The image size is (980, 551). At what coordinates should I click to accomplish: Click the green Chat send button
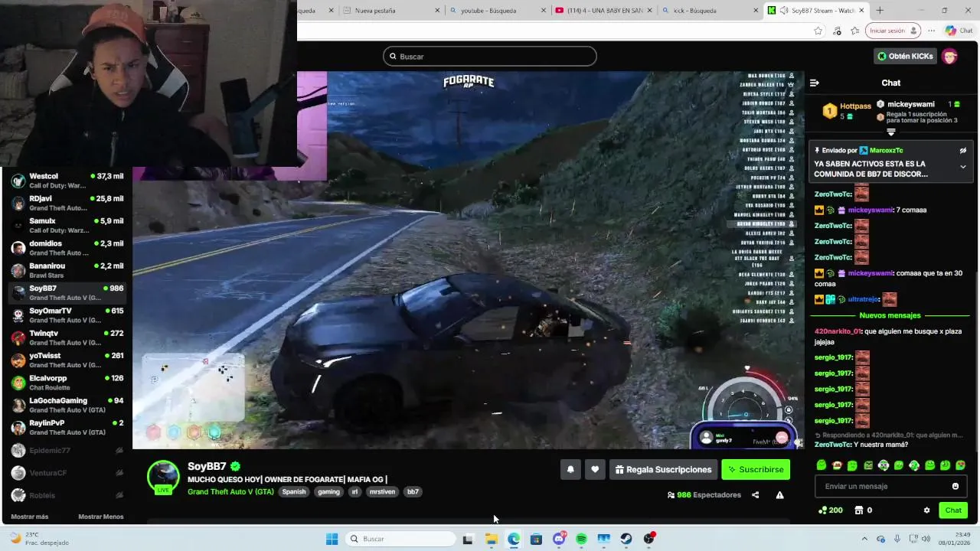click(x=953, y=510)
